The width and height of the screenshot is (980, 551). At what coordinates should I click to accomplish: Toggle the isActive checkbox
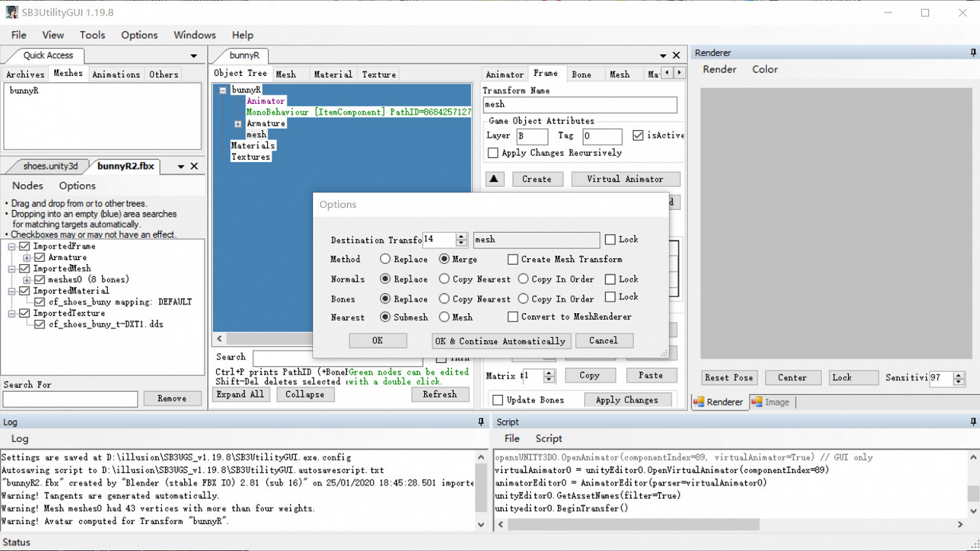click(x=638, y=135)
